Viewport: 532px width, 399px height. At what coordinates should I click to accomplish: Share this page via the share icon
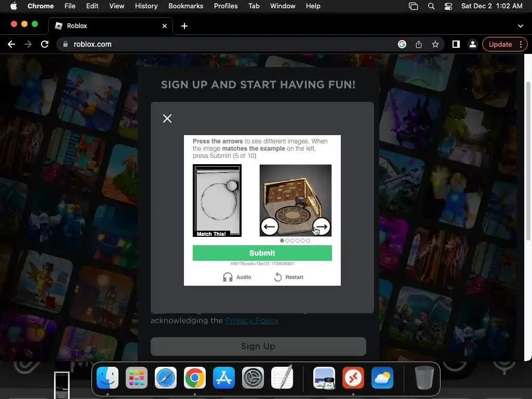pos(419,45)
